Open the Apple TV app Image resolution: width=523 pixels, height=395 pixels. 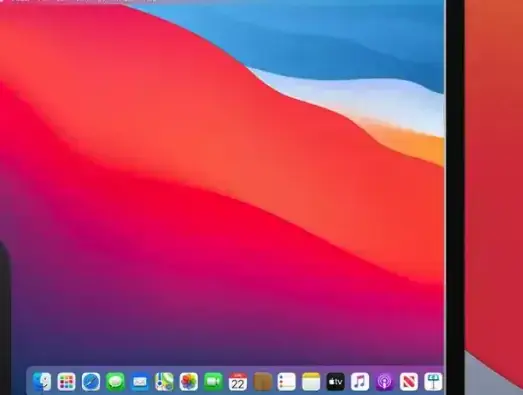click(336, 381)
